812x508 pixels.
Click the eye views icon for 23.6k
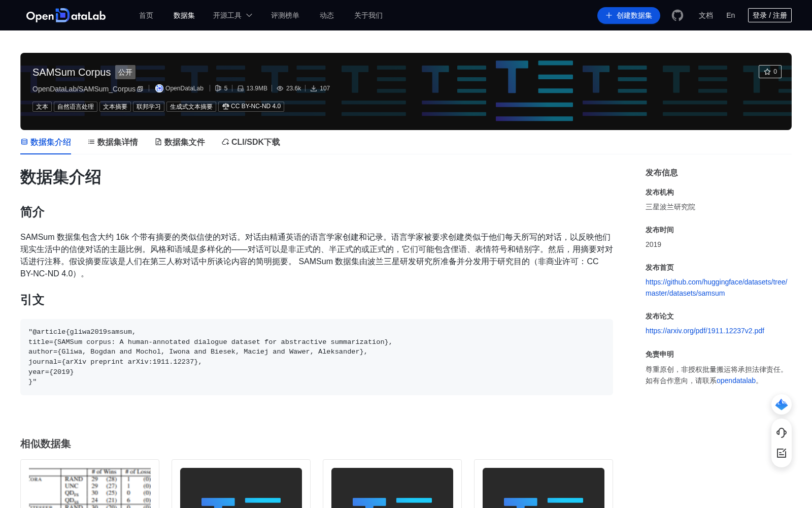point(280,88)
